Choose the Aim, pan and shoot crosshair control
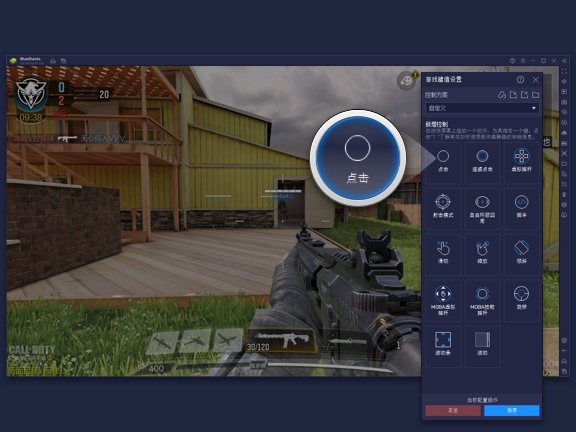 (443, 208)
